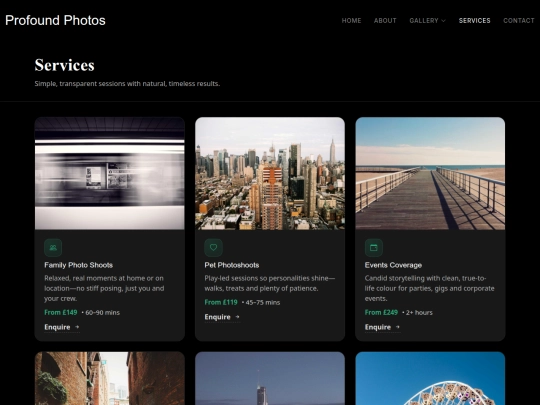Click the Family Photo Shoots people icon
This screenshot has width=540, height=405.
point(53,248)
